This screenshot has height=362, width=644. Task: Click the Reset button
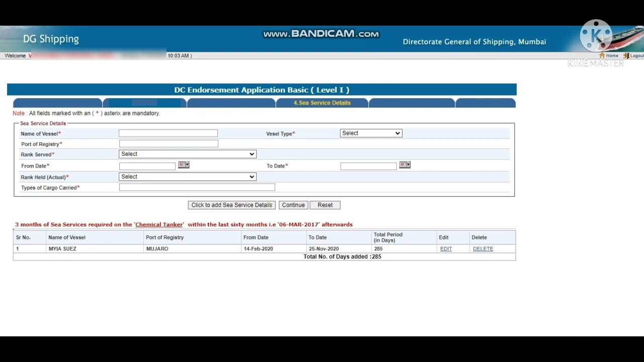click(x=325, y=205)
